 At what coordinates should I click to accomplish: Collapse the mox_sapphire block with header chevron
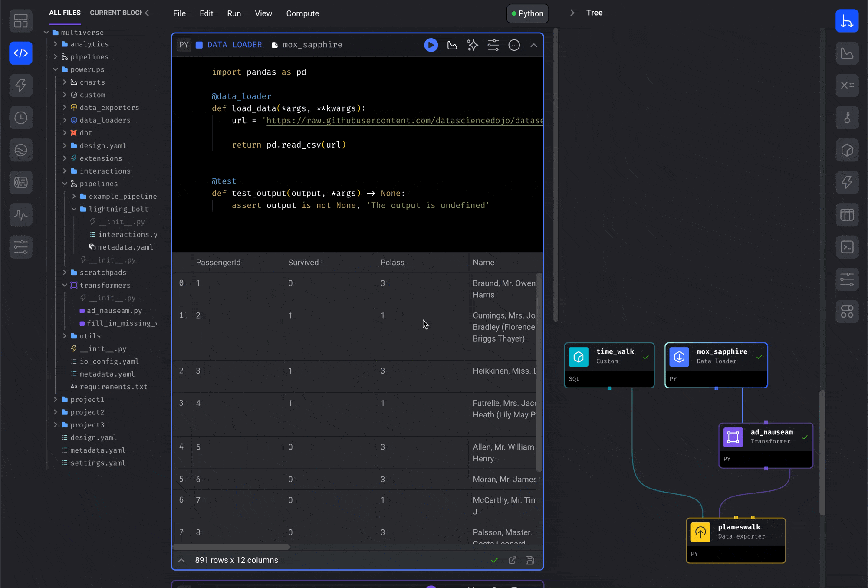point(534,45)
